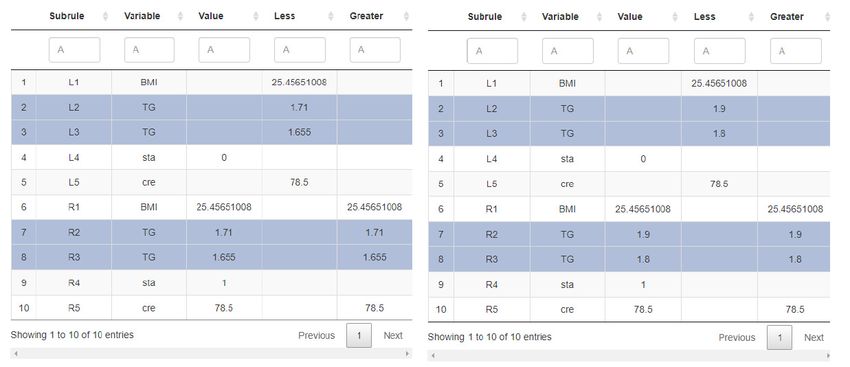Sort left table by Variable column arrows
Screen dimensions: 850x367
click(x=181, y=16)
